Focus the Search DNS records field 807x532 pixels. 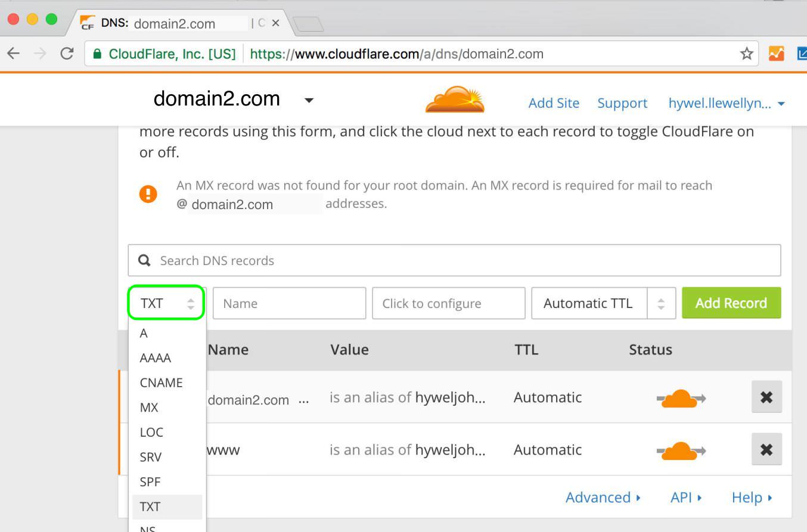point(454,260)
